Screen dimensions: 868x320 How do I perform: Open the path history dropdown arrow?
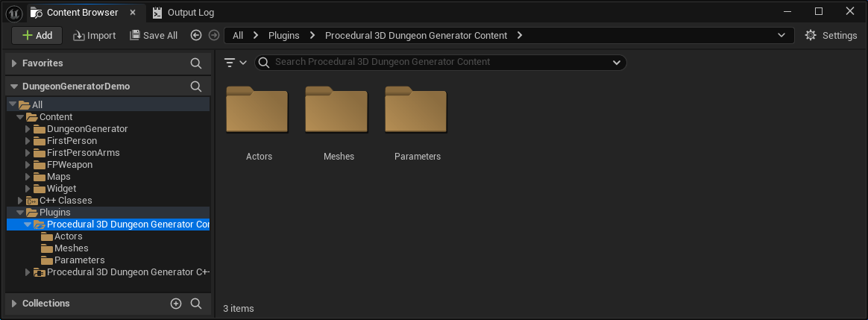click(x=781, y=36)
